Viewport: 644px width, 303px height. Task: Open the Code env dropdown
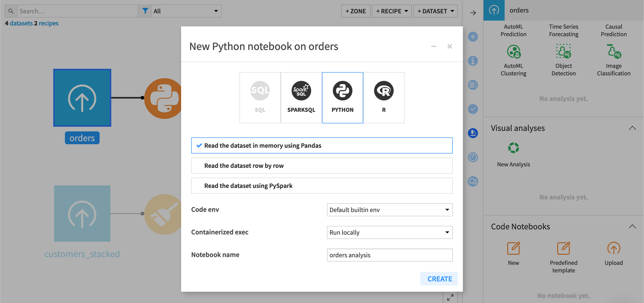[389, 210]
